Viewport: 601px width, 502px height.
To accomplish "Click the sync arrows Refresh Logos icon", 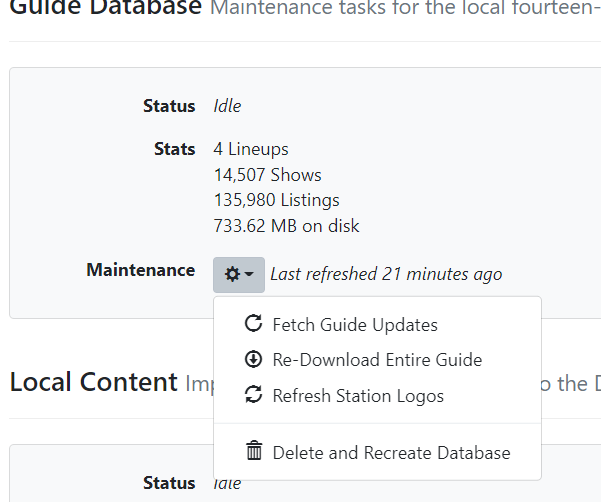I will (254, 396).
